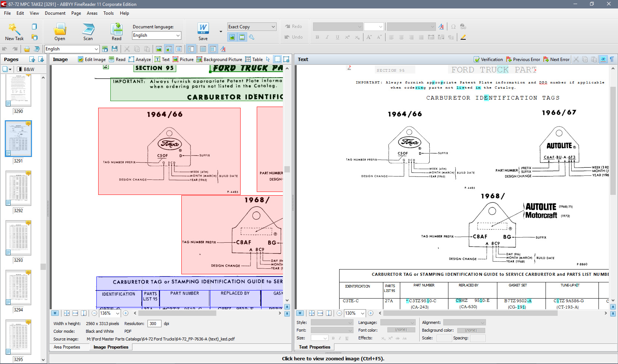
Task: Toggle the dashed rectangle select-area tool
Action: pos(277,59)
